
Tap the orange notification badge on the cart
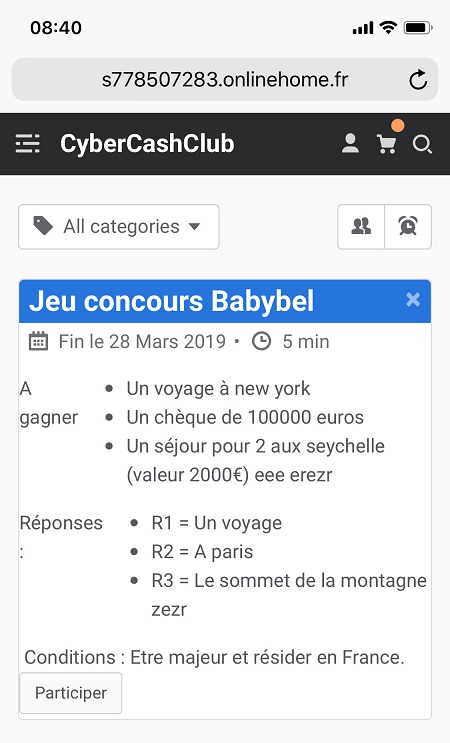point(397,126)
